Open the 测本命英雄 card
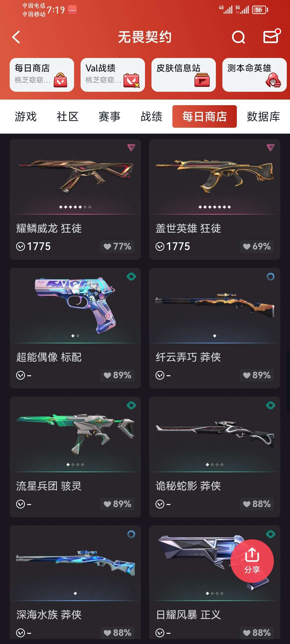 (255, 75)
